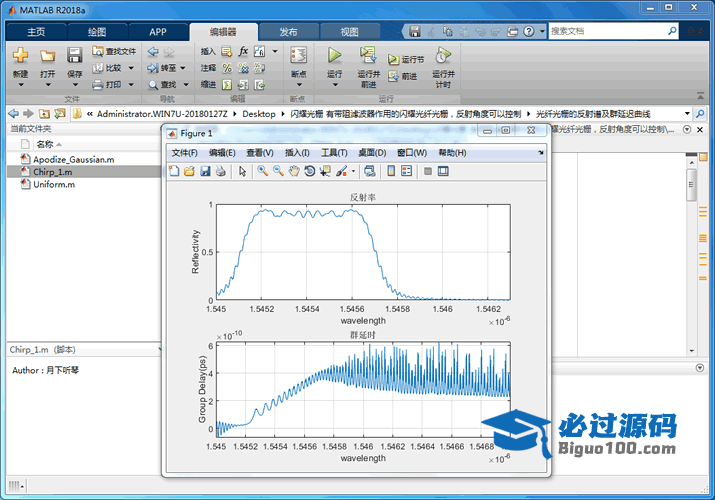Open the dropdown arrow under 运行
This screenshot has width=715, height=500.
(x=334, y=85)
